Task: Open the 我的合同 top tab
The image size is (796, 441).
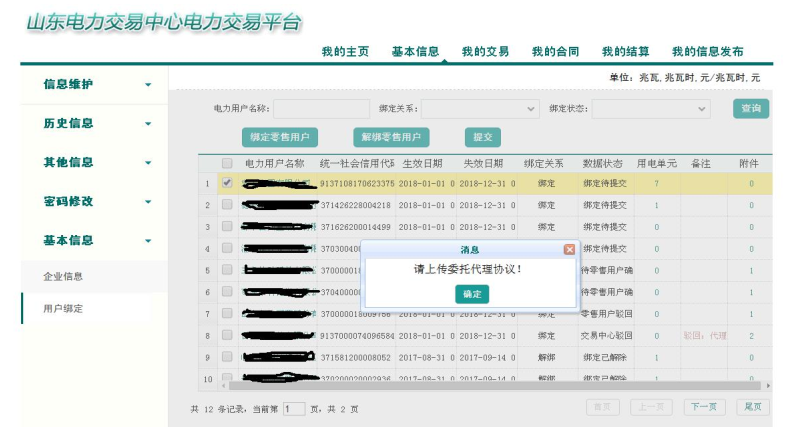Action: (555, 52)
